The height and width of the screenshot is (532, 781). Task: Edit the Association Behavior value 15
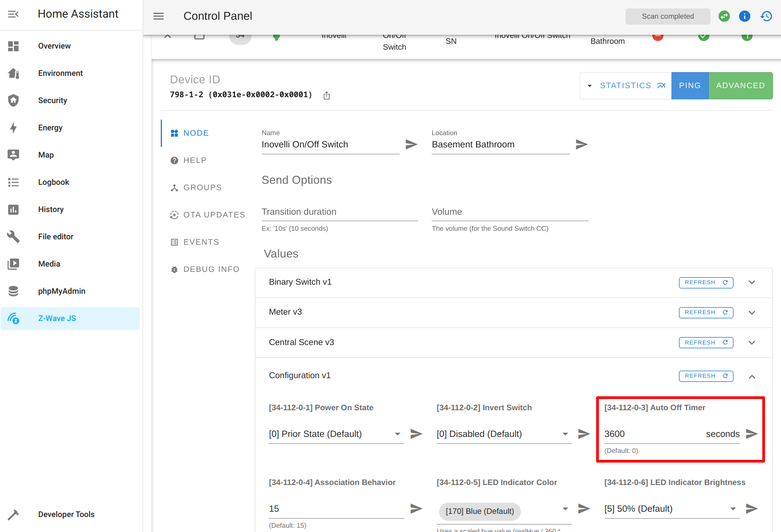[336, 509]
